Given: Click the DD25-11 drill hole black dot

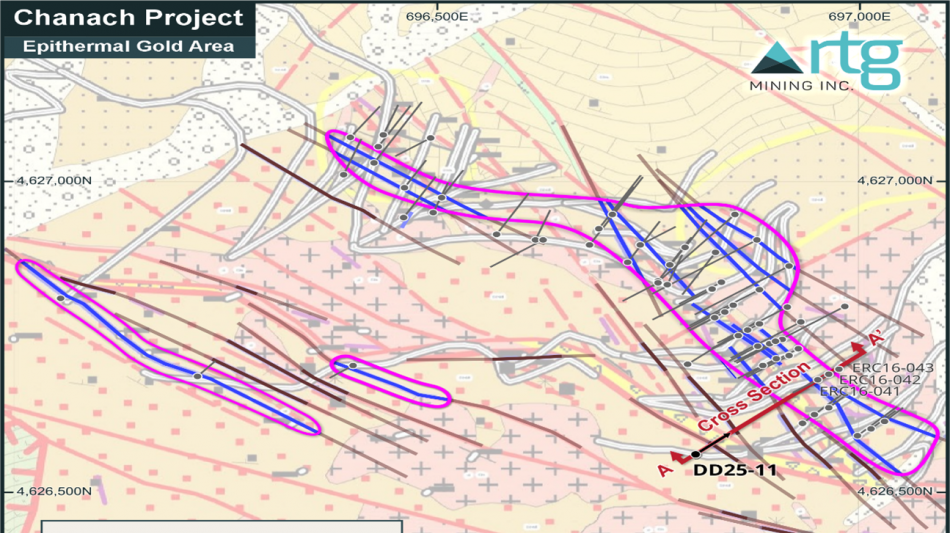Looking at the screenshot, I should tap(696, 455).
